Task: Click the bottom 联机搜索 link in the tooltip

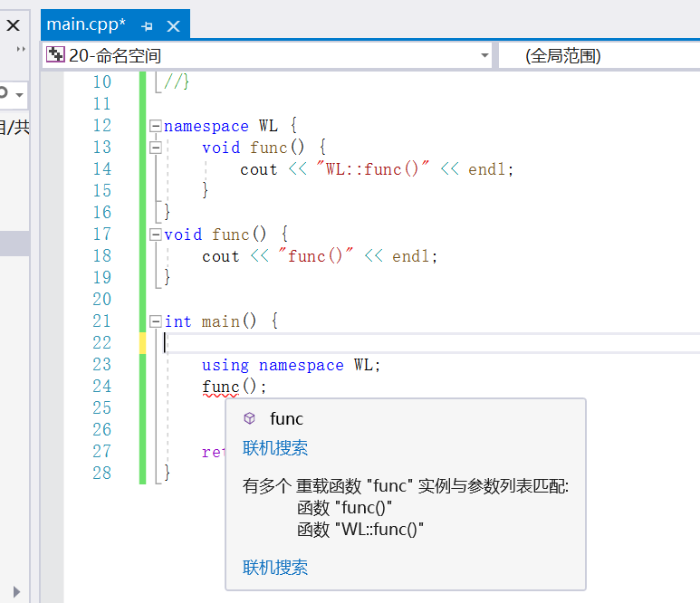Action: pyautogui.click(x=275, y=568)
